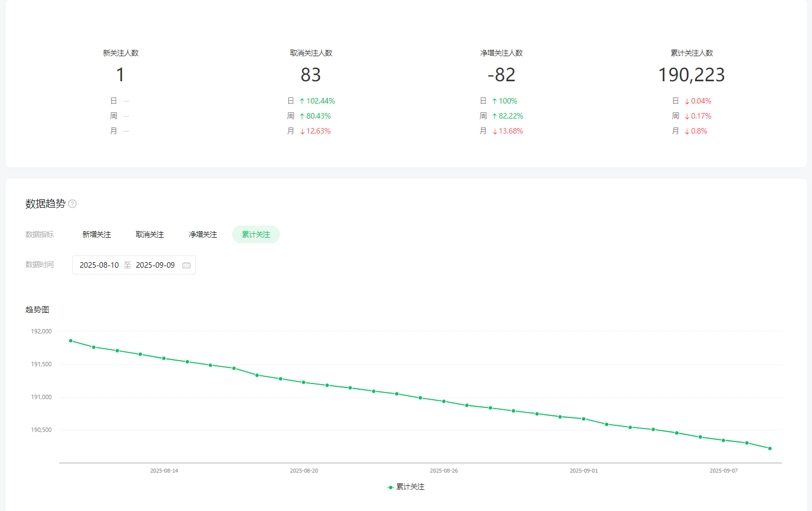Select the 累计关注 metric tab
Image resolution: width=812 pixels, height=511 pixels.
click(x=256, y=234)
